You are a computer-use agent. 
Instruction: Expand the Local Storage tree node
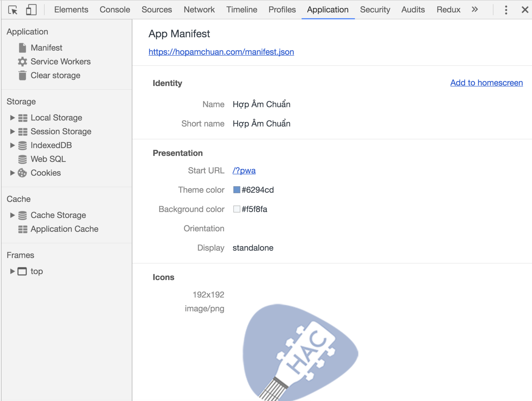12,118
